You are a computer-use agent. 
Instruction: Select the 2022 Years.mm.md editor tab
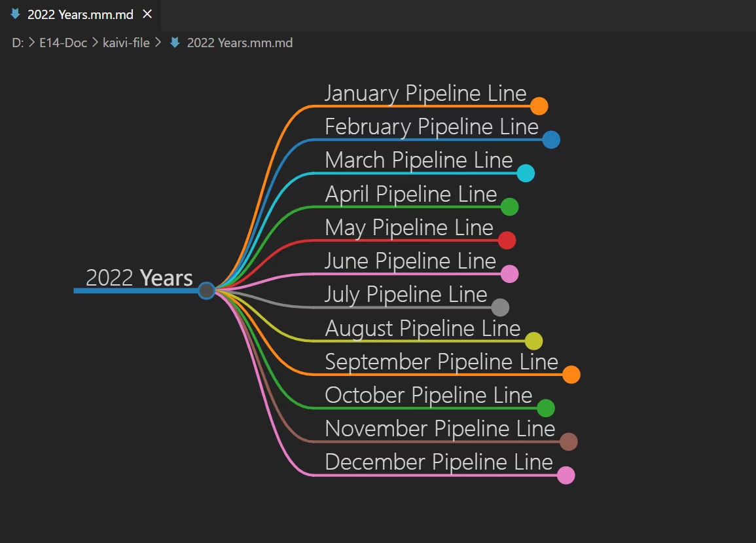[x=80, y=14]
